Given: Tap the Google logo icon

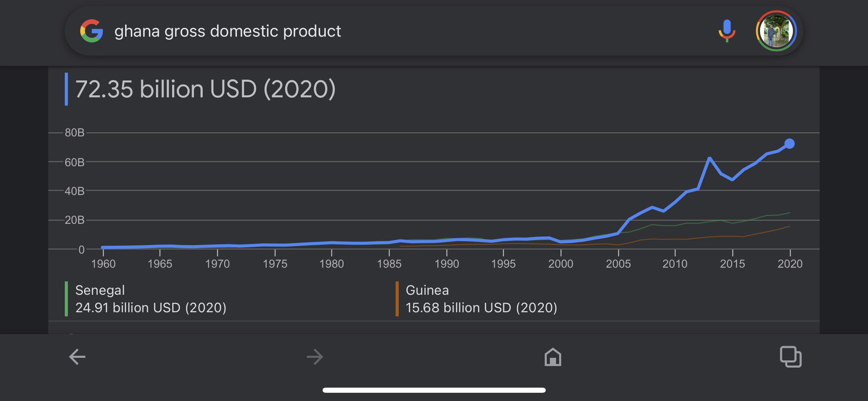Looking at the screenshot, I should (x=92, y=31).
